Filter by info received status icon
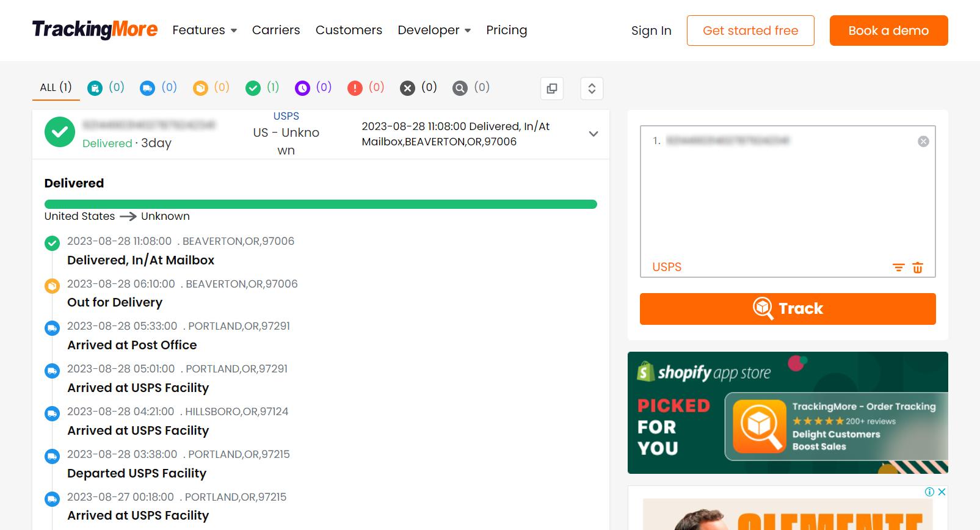The width and height of the screenshot is (980, 530). [x=95, y=89]
